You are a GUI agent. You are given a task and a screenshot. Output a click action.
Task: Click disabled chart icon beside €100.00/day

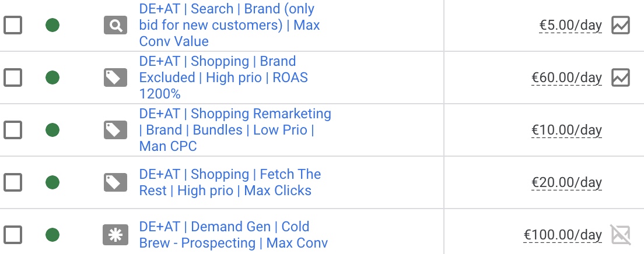coord(621,235)
